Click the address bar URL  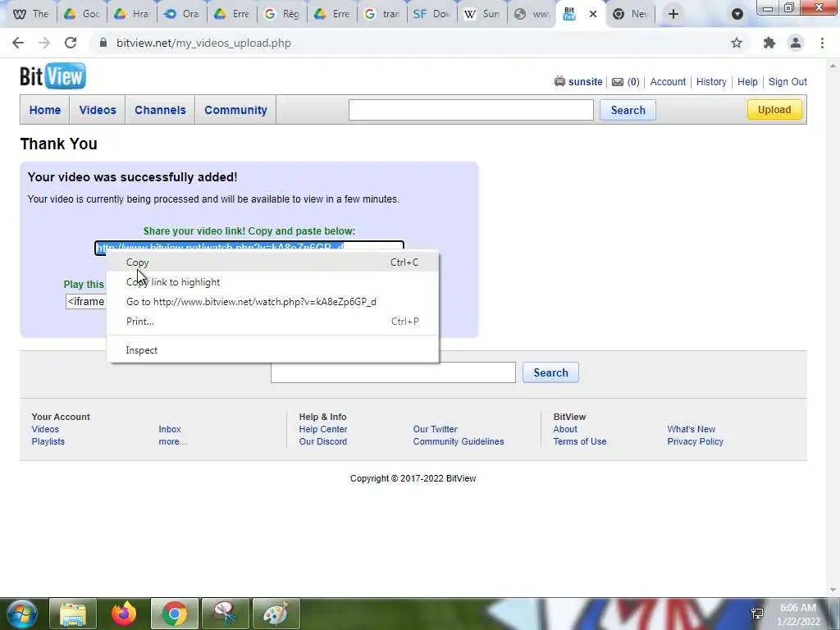click(203, 43)
